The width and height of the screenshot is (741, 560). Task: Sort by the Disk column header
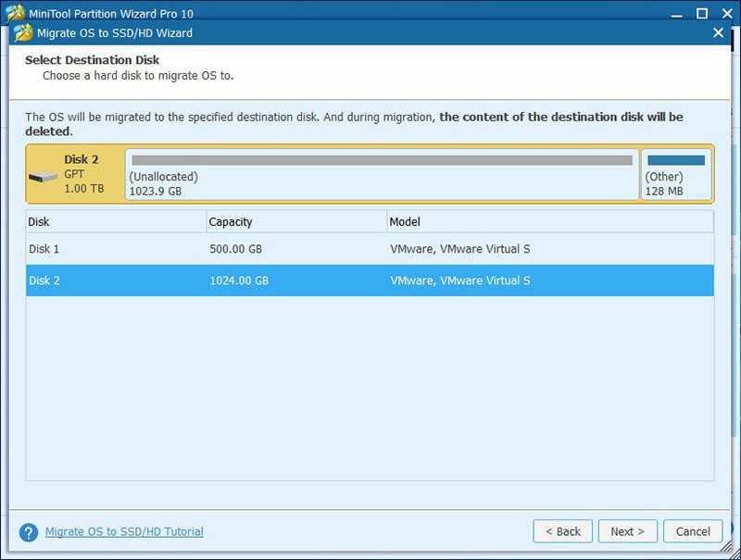coord(116,221)
